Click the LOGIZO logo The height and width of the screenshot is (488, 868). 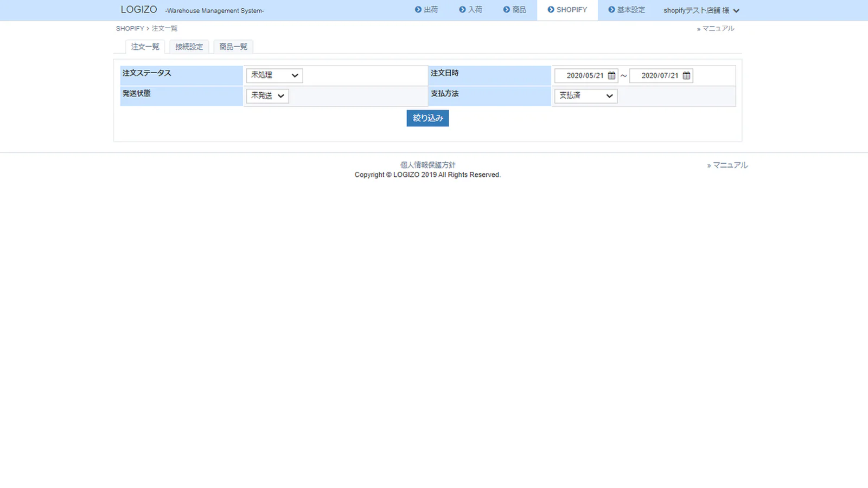(139, 10)
